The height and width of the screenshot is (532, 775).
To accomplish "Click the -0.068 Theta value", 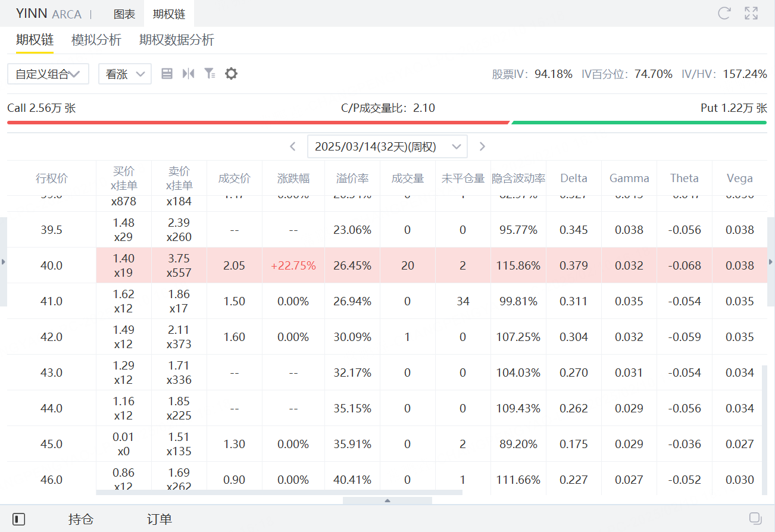I will [685, 265].
